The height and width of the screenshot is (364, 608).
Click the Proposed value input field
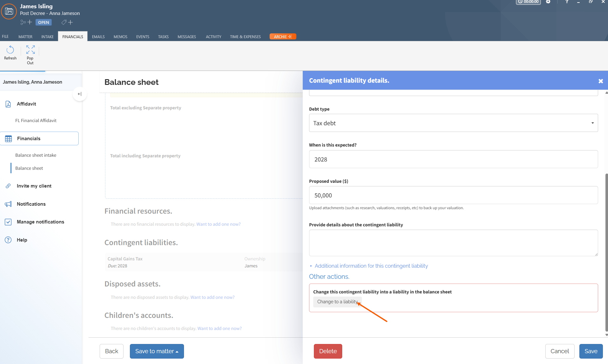pyautogui.click(x=453, y=195)
